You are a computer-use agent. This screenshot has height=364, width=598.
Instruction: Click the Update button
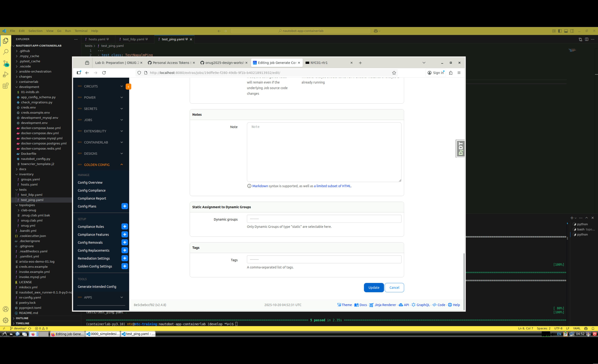coord(373,288)
